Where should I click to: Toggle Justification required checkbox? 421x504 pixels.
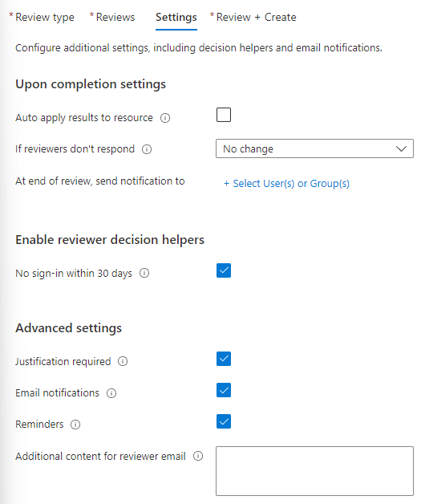coord(224,359)
